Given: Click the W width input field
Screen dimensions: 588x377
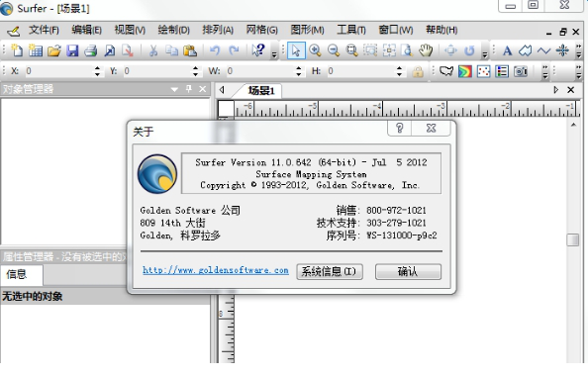Looking at the screenshot, I should click(260, 71).
